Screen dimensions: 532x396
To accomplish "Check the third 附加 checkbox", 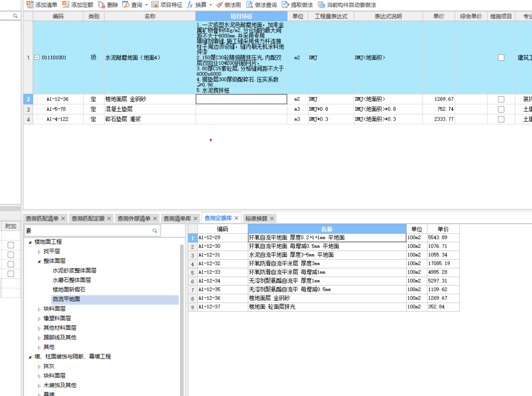I will (11, 264).
